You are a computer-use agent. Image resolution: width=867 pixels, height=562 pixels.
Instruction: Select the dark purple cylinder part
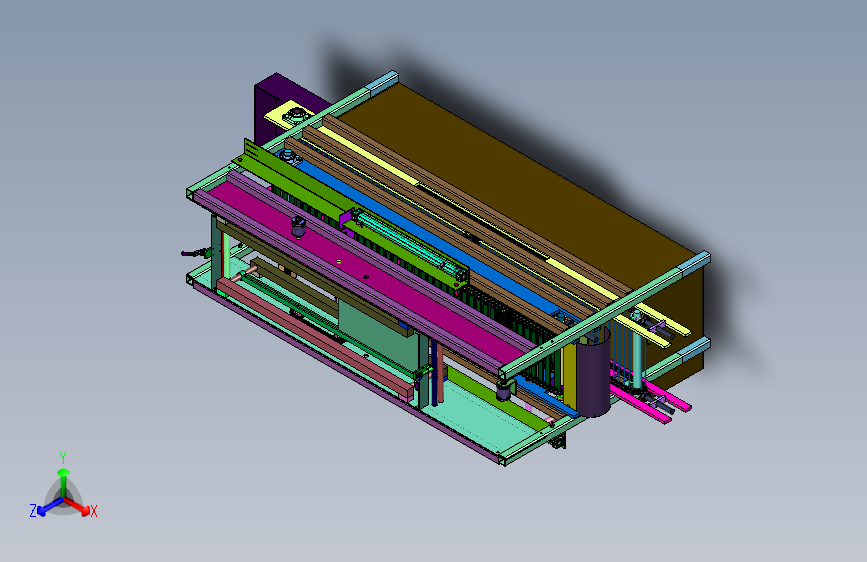593,372
